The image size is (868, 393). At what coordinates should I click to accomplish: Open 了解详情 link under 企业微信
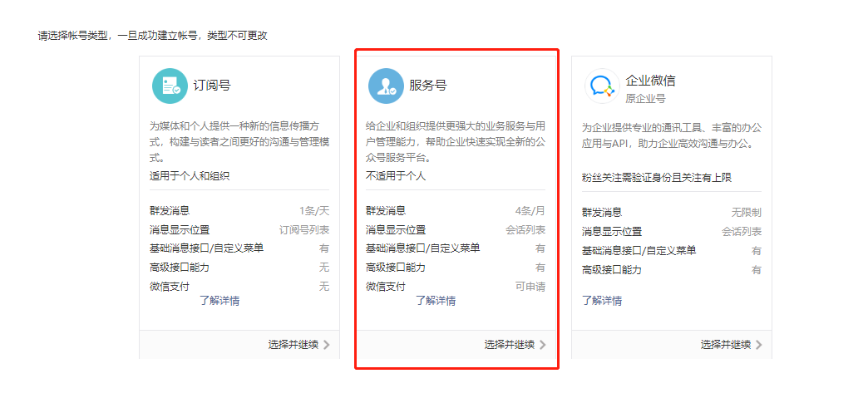pos(602,301)
